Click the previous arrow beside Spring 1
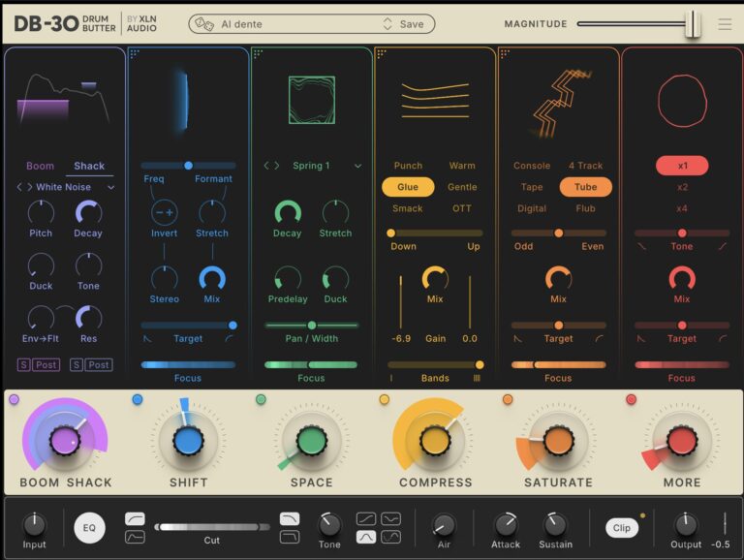 pos(267,166)
